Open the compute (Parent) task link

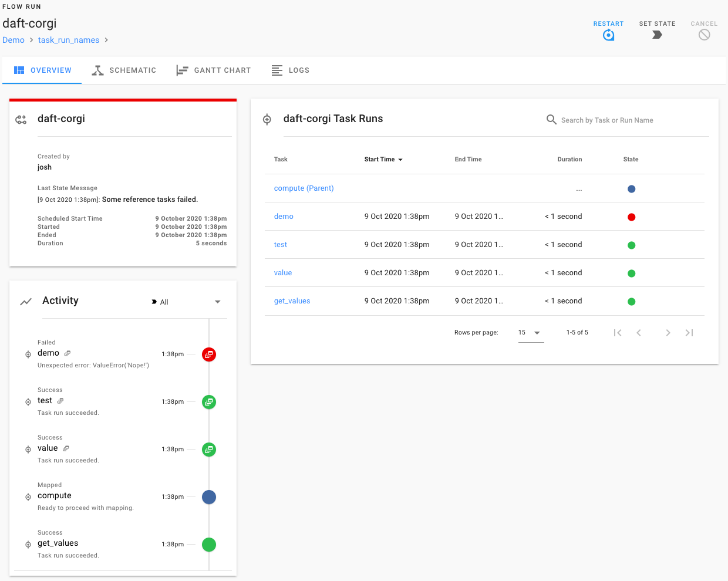tap(304, 188)
